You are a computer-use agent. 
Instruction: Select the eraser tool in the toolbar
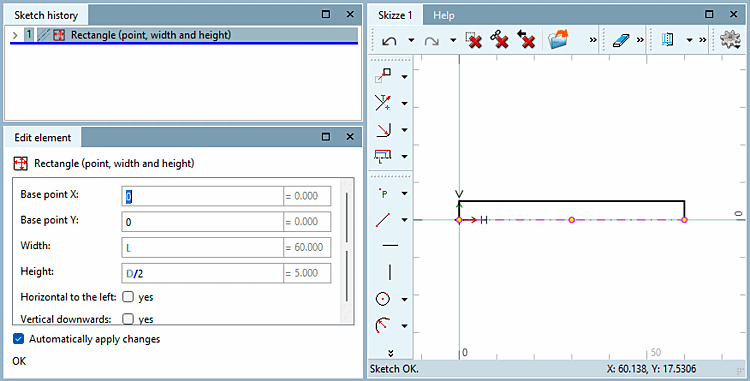coord(622,40)
